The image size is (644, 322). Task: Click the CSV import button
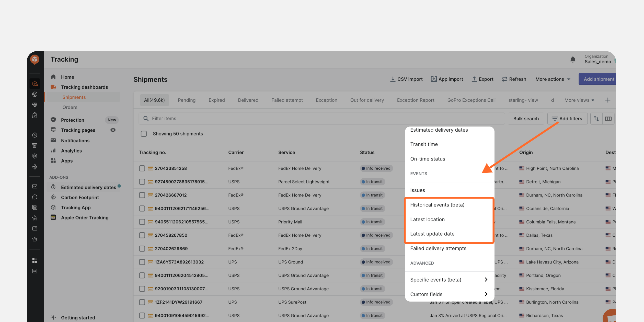(x=406, y=79)
